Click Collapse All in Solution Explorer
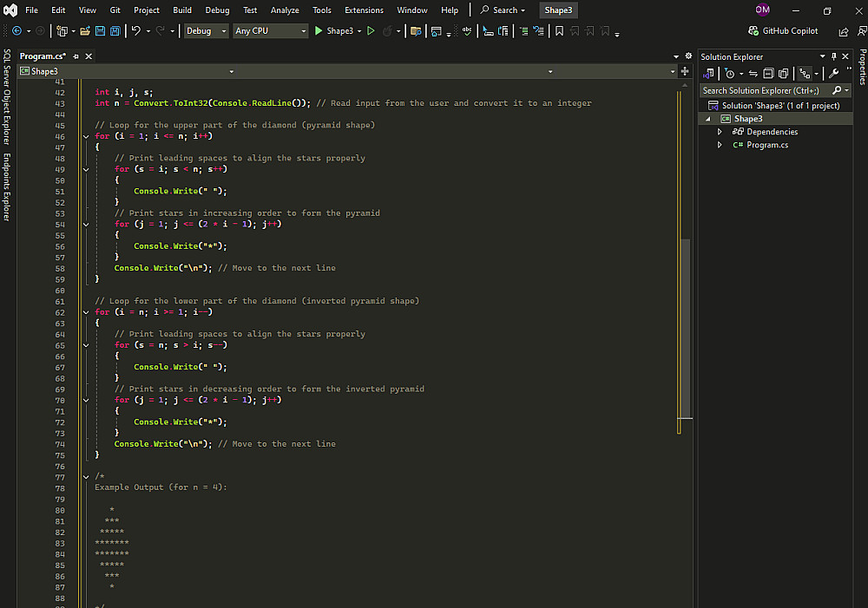The image size is (868, 608). point(769,74)
